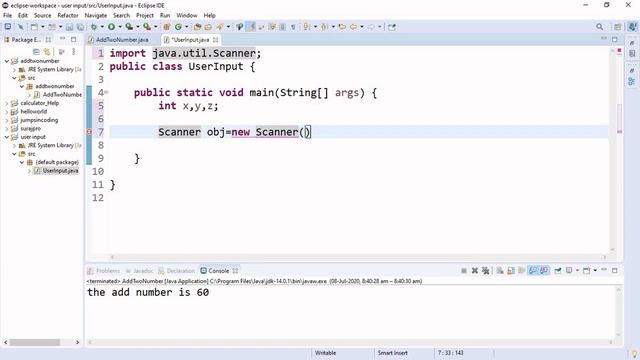Click the Save icon in toolbar

pyautogui.click(x=69, y=27)
